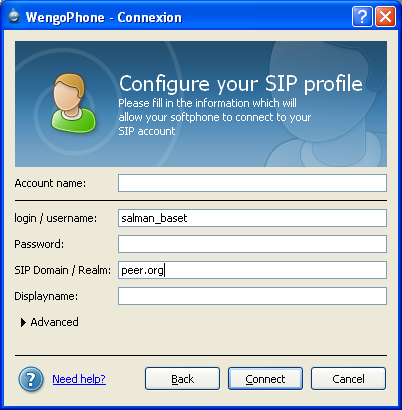The width and height of the screenshot is (402, 410).
Task: Click the Connect button
Action: click(x=265, y=379)
